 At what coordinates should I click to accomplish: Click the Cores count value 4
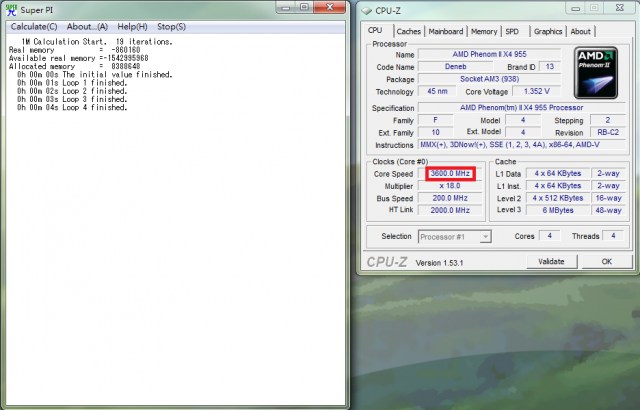pos(549,236)
